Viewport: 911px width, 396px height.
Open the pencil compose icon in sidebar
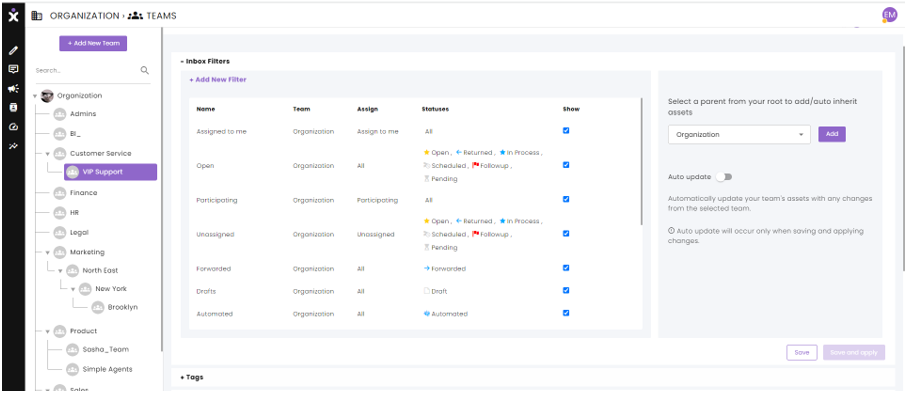click(13, 51)
